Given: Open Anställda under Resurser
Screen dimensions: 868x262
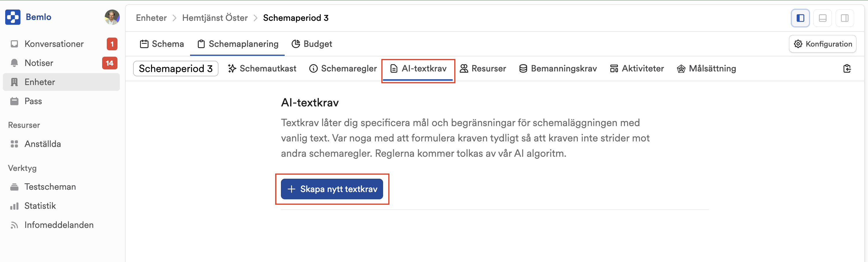Looking at the screenshot, I should 61,144.
